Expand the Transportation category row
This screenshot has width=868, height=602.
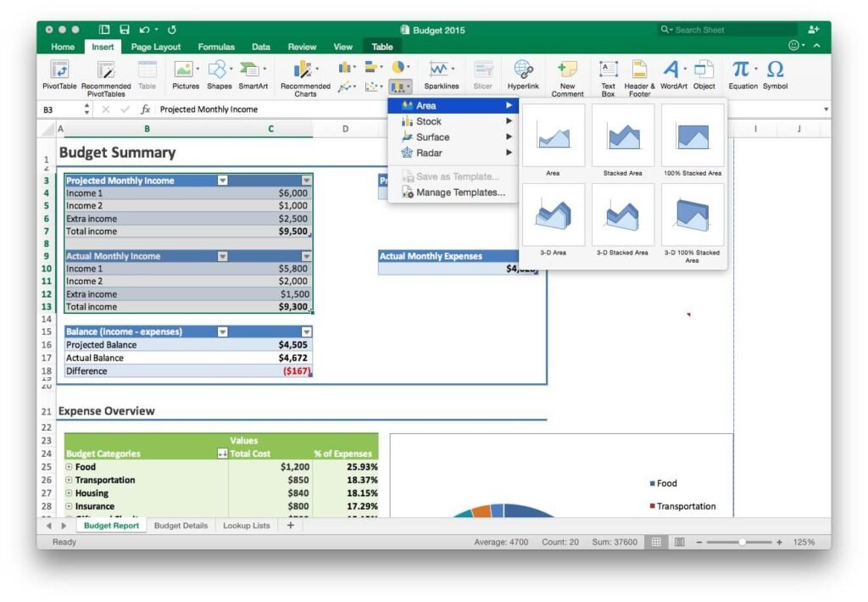coord(70,480)
